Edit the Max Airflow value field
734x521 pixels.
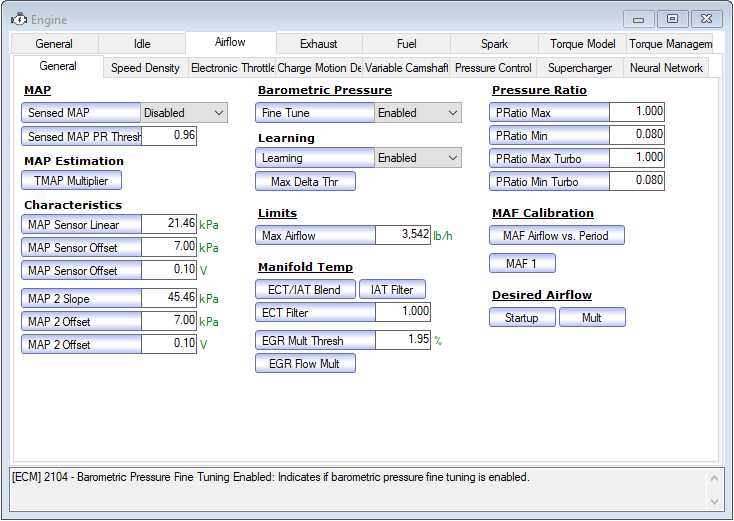pos(403,235)
